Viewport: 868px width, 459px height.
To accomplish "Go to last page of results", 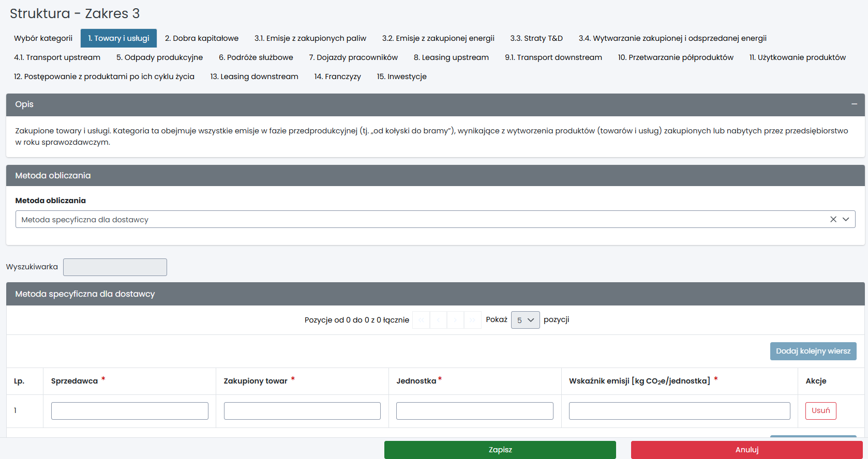I will click(472, 320).
